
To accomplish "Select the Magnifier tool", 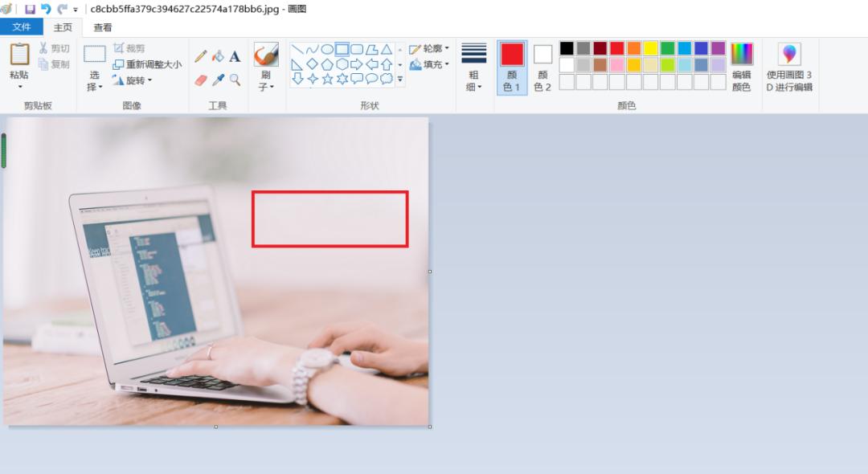I will pyautogui.click(x=235, y=80).
